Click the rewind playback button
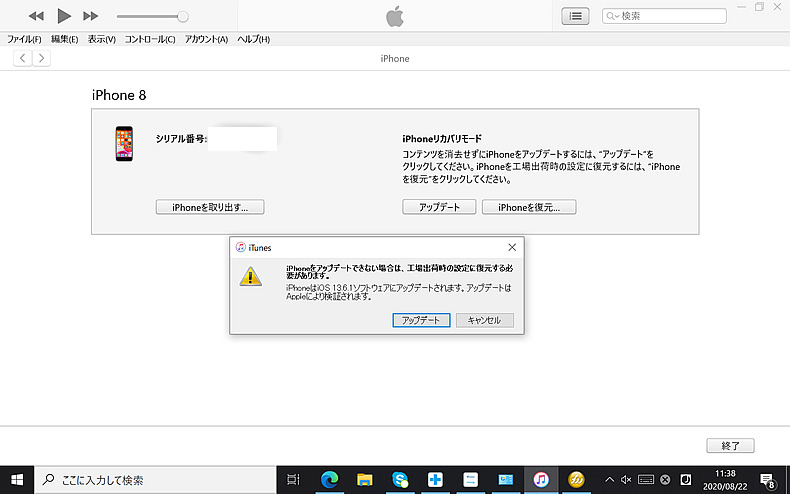Viewport: 790px width, 494px height. point(36,16)
